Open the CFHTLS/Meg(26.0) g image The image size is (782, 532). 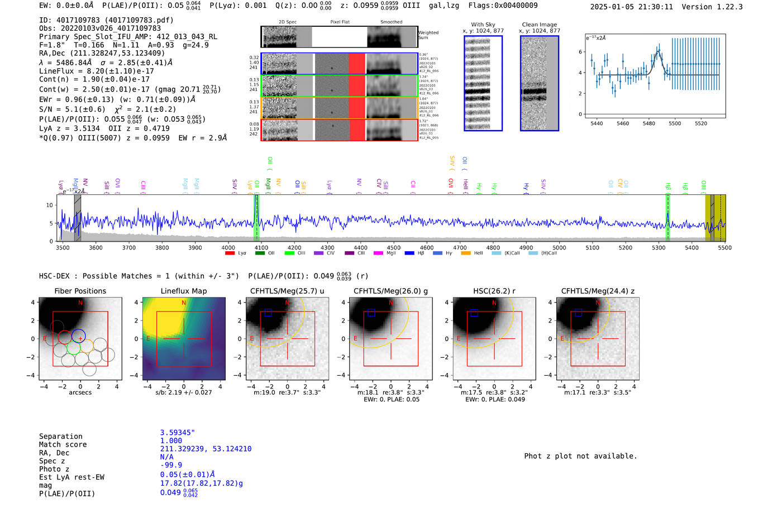pyautogui.click(x=390, y=339)
